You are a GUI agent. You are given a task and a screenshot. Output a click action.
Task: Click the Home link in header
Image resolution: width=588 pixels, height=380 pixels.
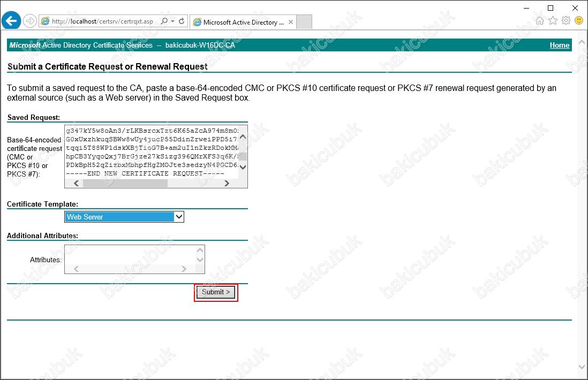point(560,45)
